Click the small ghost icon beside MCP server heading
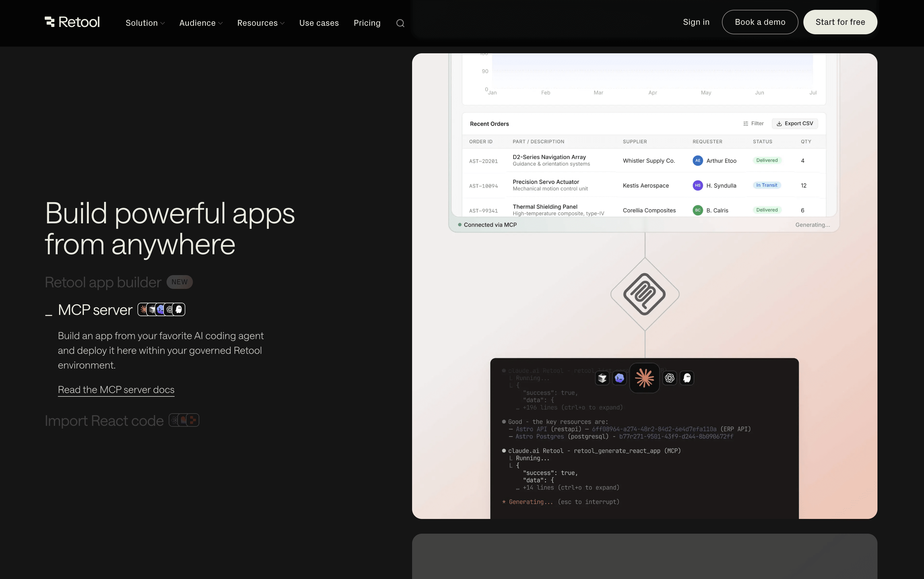924x579 pixels. 179,309
